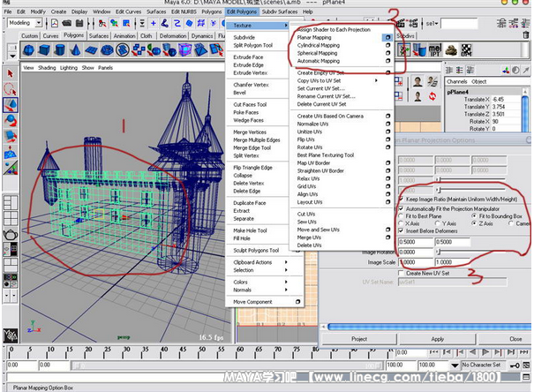Click the polygon sphere shelf icon

point(28,50)
